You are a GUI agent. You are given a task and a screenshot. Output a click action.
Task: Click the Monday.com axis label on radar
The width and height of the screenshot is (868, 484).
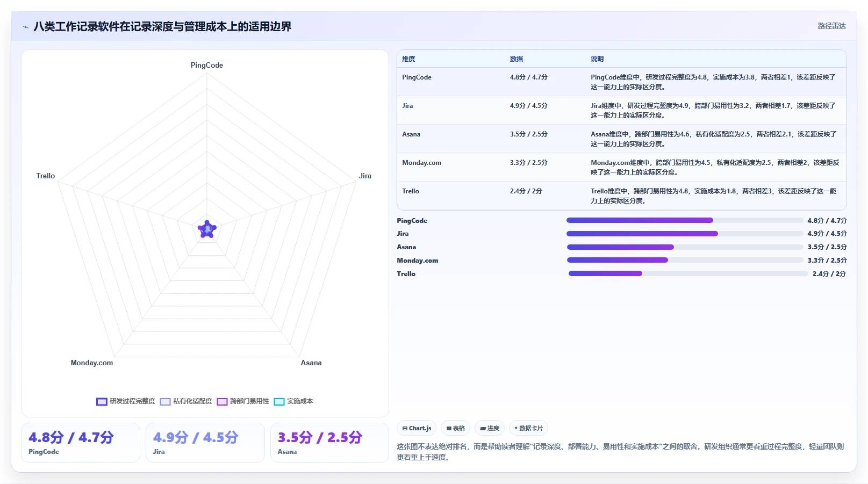(92, 363)
